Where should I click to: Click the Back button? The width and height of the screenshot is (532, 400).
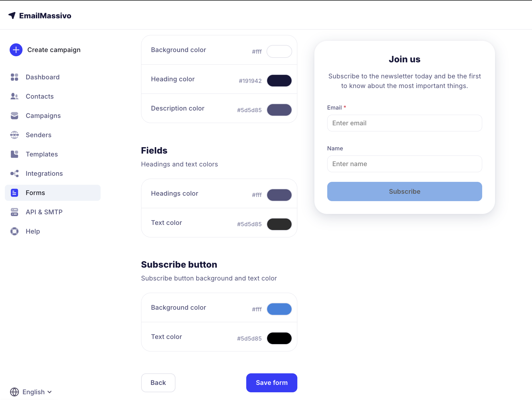158,383
